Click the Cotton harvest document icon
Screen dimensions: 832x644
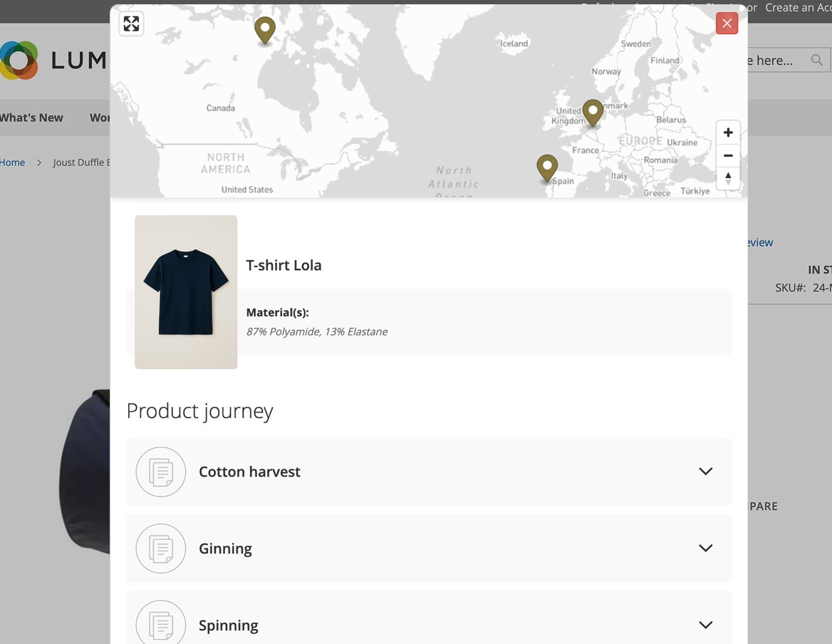click(161, 472)
